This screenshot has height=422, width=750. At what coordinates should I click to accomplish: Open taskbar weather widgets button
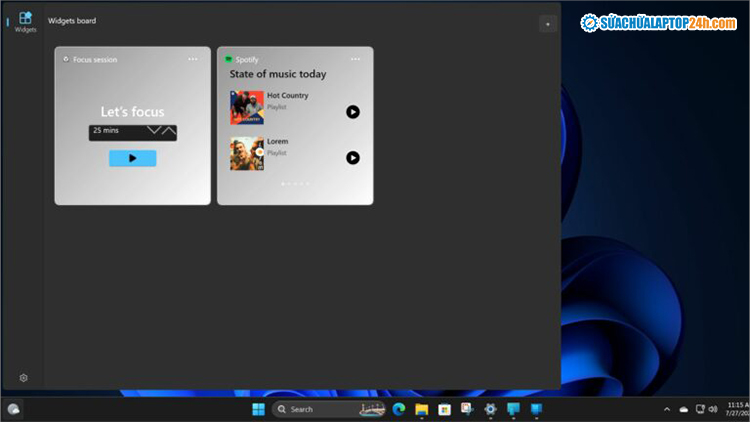13,410
